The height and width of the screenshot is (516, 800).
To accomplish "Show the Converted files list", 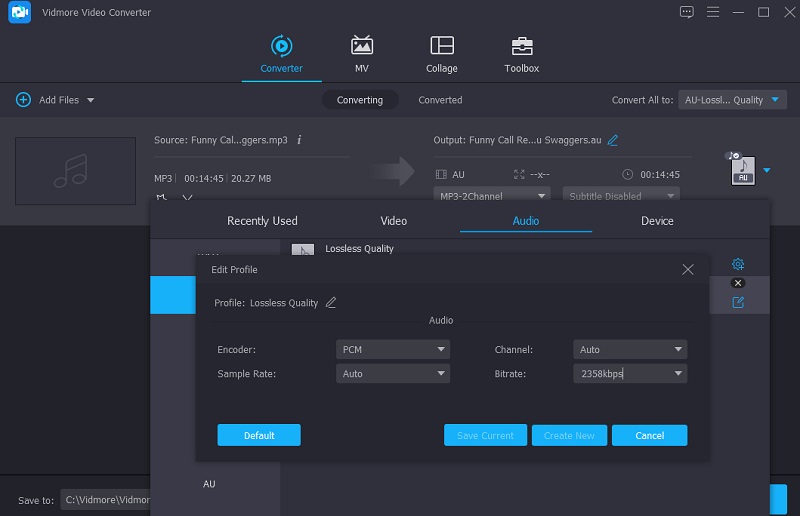I will click(440, 100).
